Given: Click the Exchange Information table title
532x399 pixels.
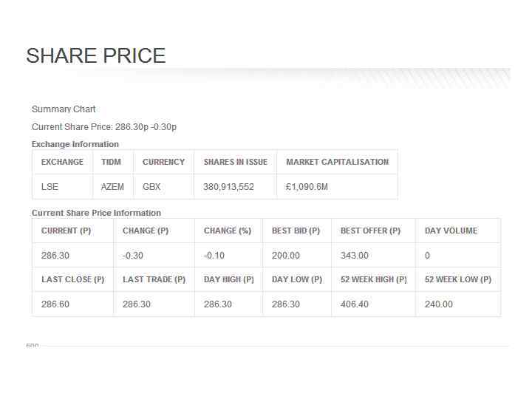Looking at the screenshot, I should pyautogui.click(x=75, y=144).
